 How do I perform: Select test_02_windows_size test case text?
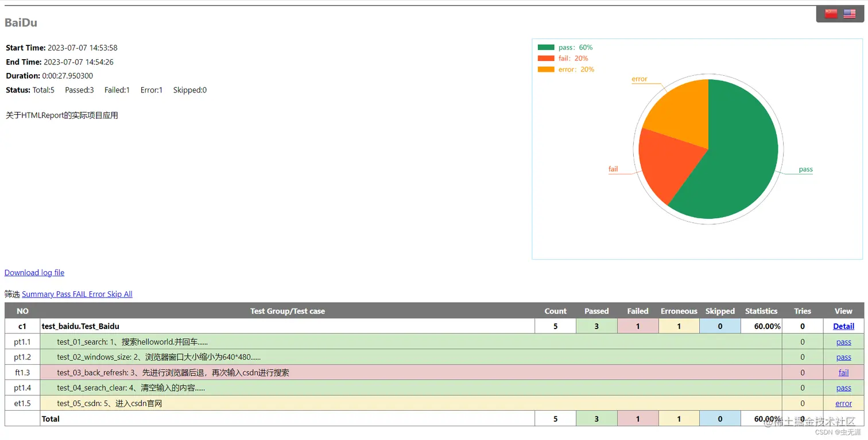click(159, 357)
